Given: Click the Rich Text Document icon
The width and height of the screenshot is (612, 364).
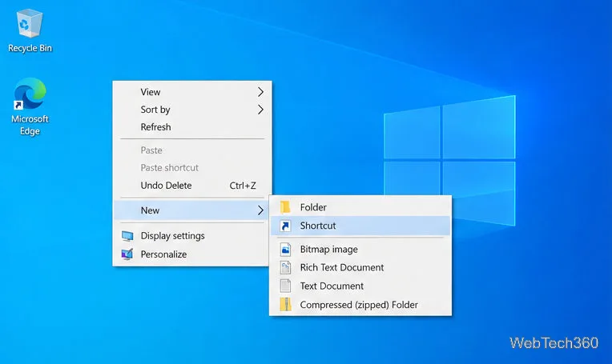Looking at the screenshot, I should pyautogui.click(x=285, y=267).
